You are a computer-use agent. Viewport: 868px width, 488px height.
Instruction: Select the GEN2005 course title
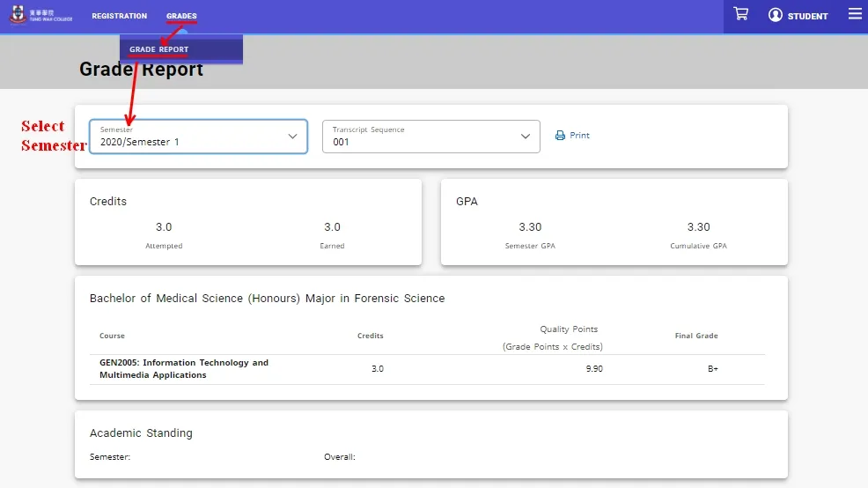[x=184, y=368]
